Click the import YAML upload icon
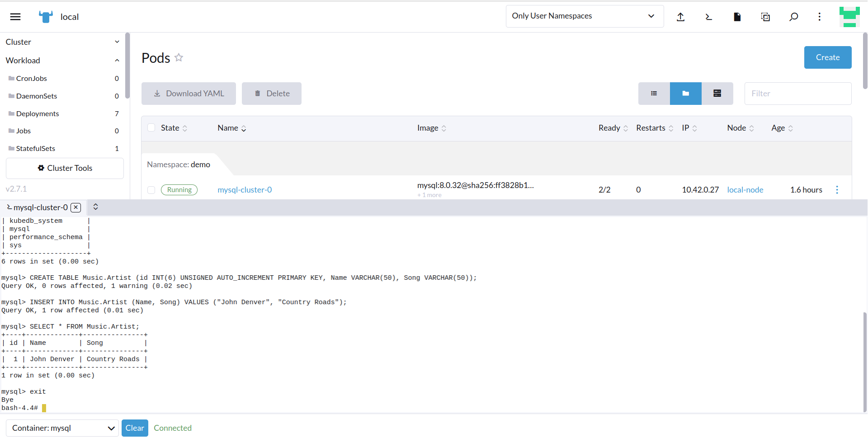 point(680,17)
